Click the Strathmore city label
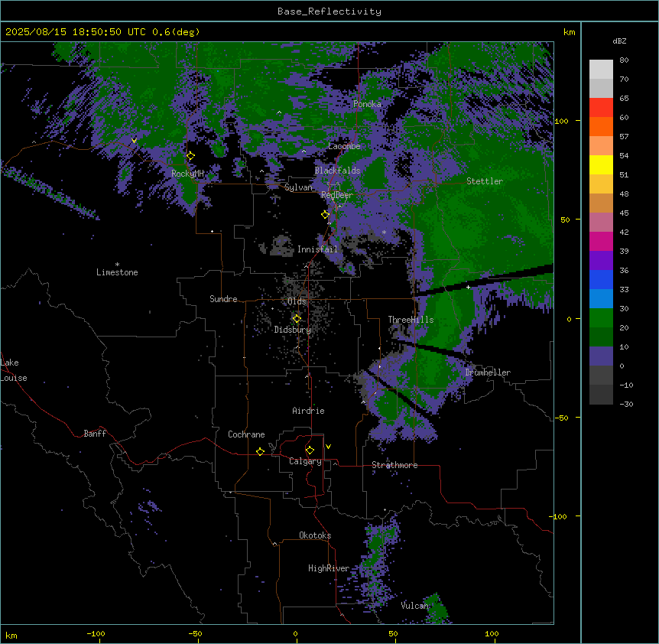This screenshot has width=659, height=644. point(394,465)
